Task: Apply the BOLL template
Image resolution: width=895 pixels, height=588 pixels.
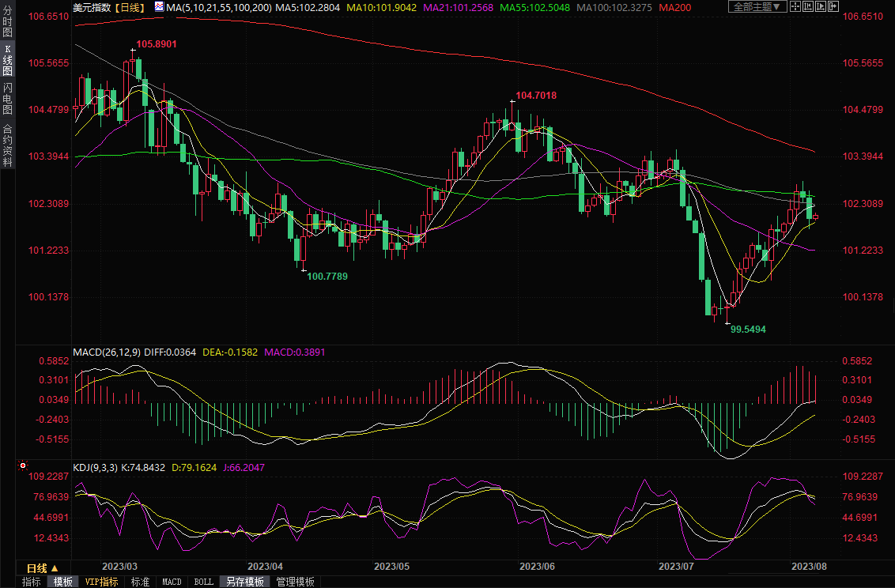Action: coord(203,582)
